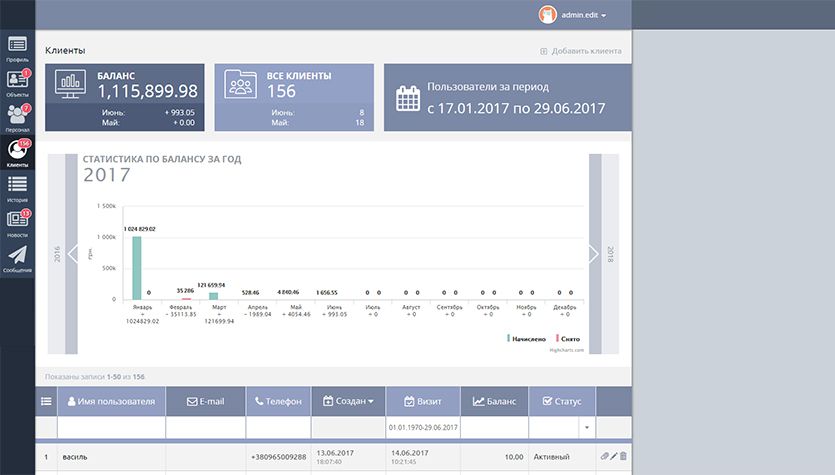Focus the Телефон filter field

point(279,428)
